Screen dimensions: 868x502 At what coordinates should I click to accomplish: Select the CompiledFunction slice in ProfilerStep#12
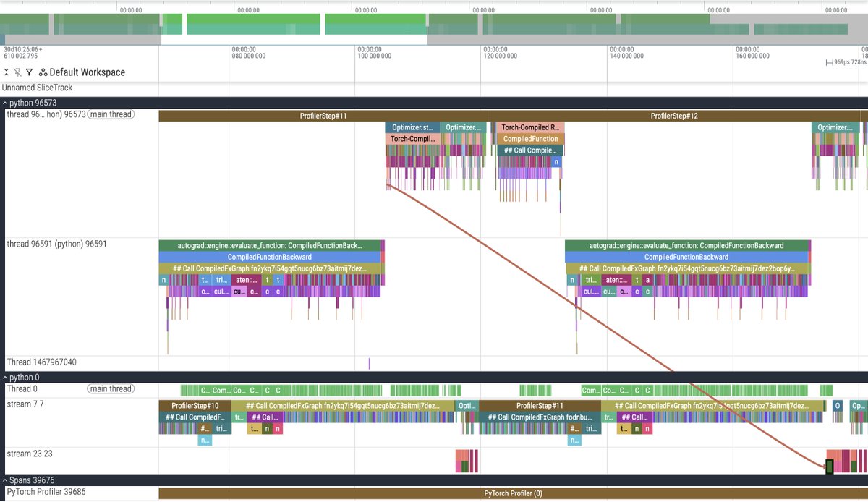[530, 139]
